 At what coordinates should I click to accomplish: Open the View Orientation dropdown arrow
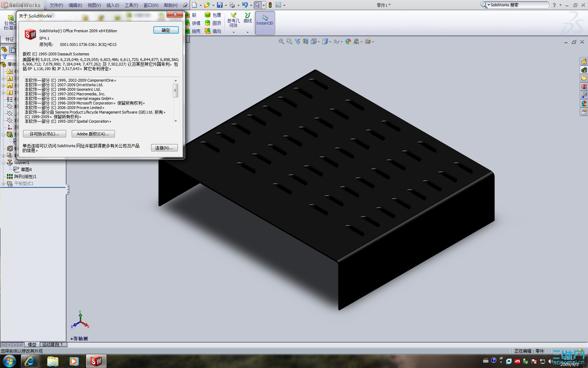pos(319,42)
